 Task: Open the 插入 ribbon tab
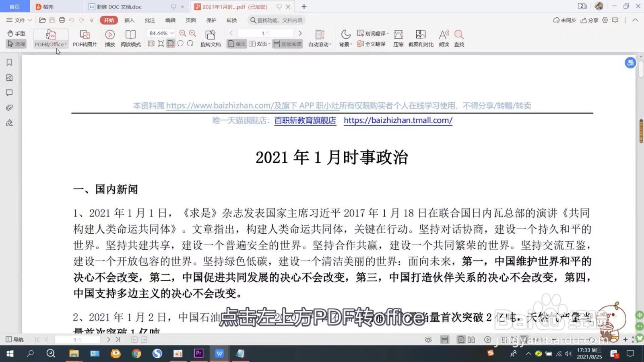point(129,20)
